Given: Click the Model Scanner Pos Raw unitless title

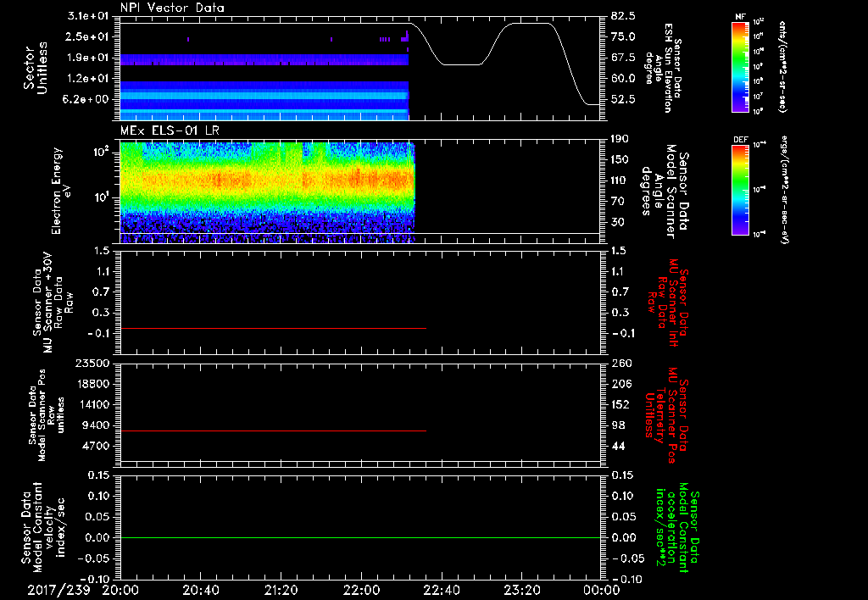Looking at the screenshot, I should pos(47,415).
